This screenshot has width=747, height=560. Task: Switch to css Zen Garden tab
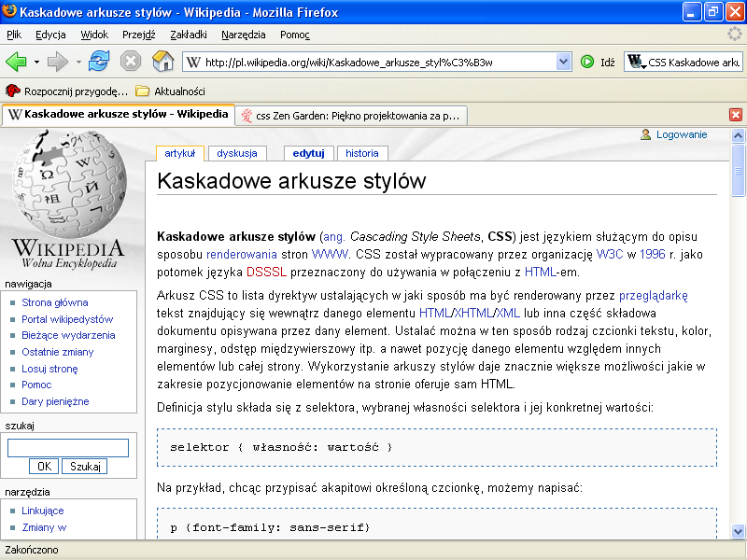351,116
